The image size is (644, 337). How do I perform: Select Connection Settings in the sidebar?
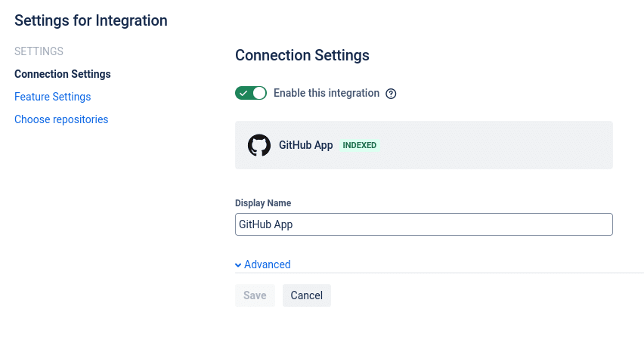(63, 74)
